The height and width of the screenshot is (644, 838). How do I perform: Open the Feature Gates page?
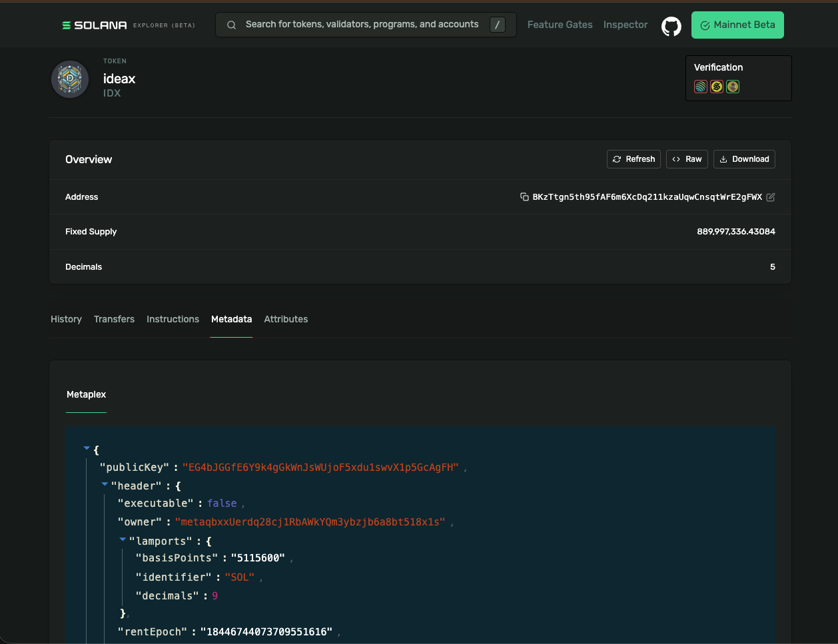pos(560,25)
